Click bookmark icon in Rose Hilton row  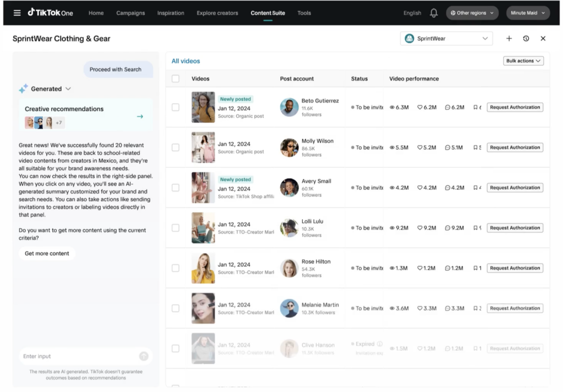click(x=475, y=268)
